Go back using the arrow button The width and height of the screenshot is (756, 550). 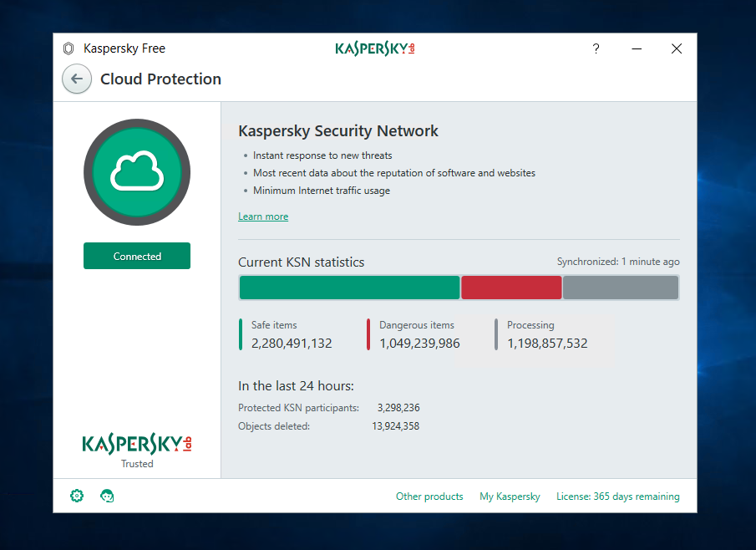coord(77,79)
